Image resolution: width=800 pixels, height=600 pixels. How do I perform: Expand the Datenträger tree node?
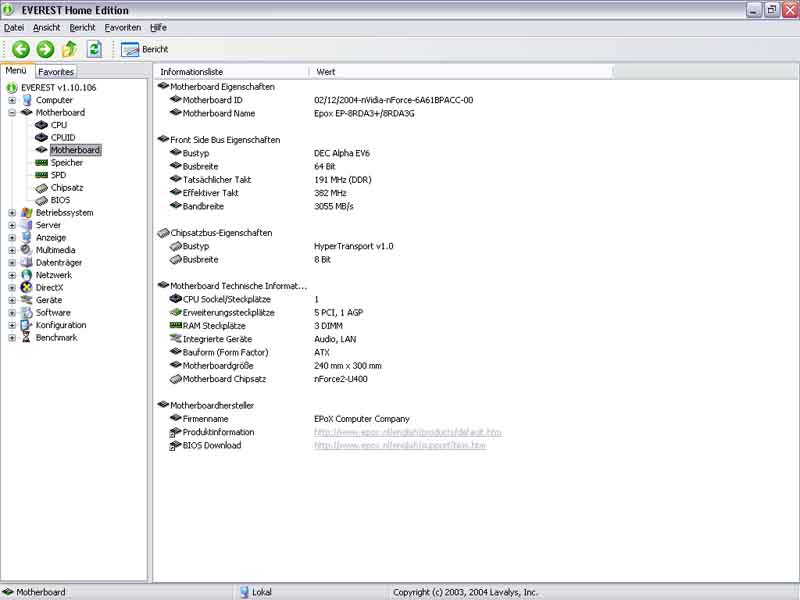pyautogui.click(x=12, y=263)
